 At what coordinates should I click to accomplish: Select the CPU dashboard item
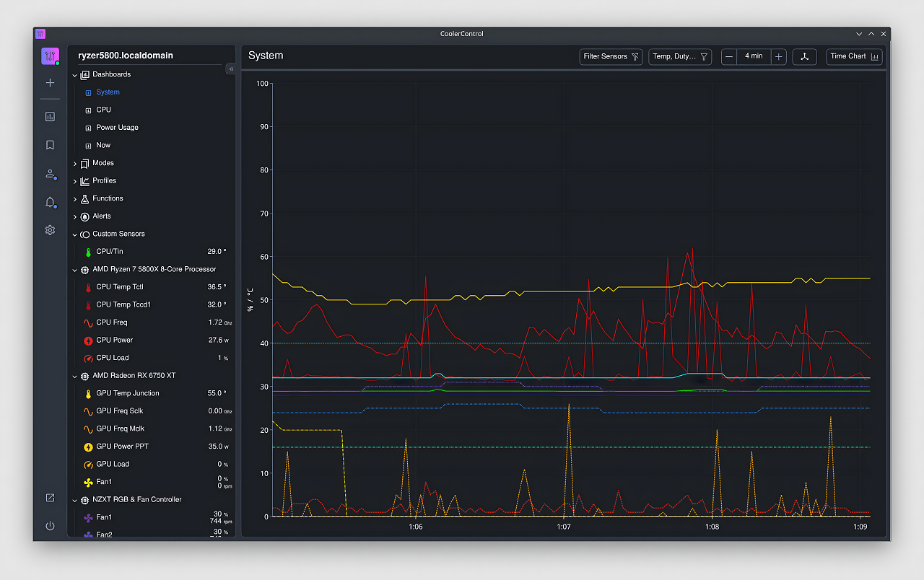[x=104, y=110]
